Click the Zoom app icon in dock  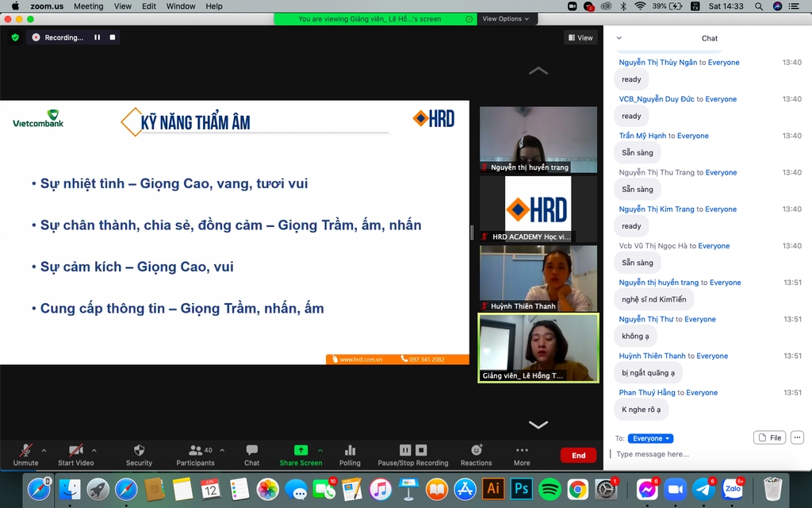coord(676,489)
